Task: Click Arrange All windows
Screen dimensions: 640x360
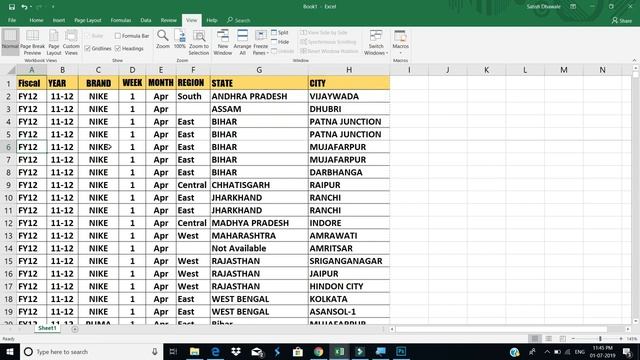Action: 242,42
